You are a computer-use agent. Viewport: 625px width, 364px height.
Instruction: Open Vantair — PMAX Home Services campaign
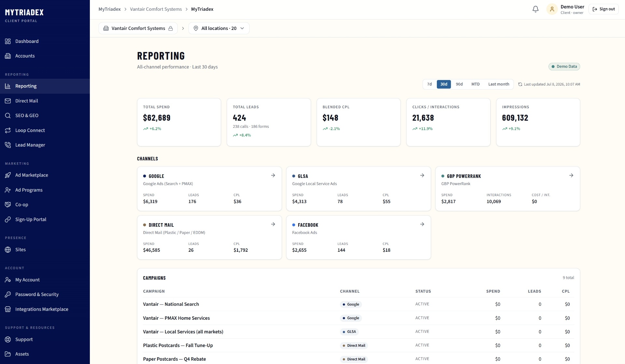click(176, 318)
